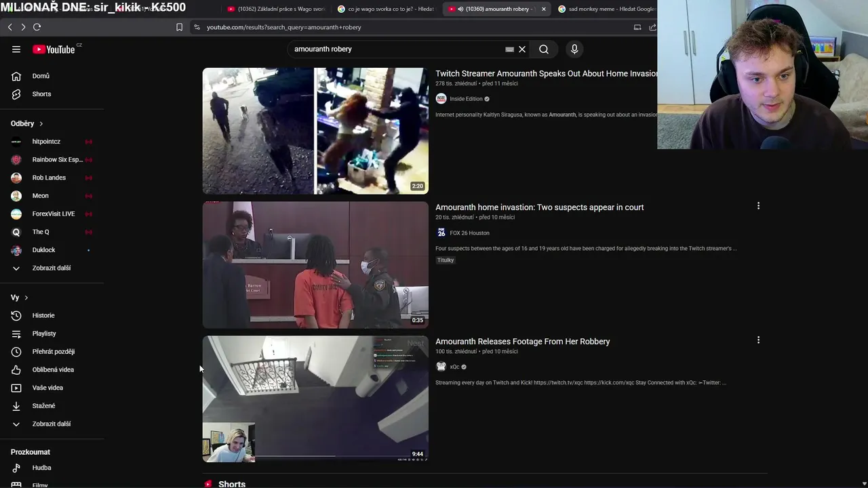Play the Inside Edition video thumbnail

(315, 131)
